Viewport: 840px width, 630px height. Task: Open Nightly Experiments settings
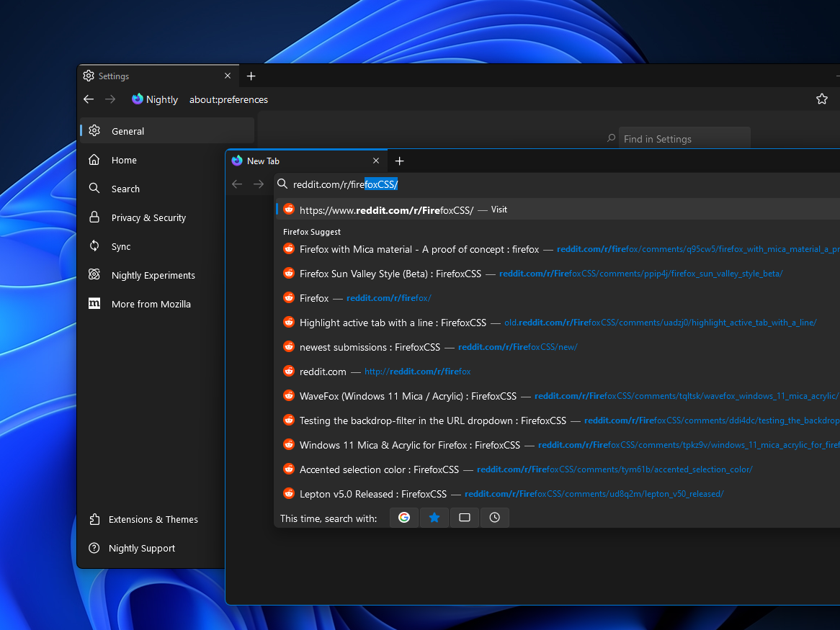point(153,275)
